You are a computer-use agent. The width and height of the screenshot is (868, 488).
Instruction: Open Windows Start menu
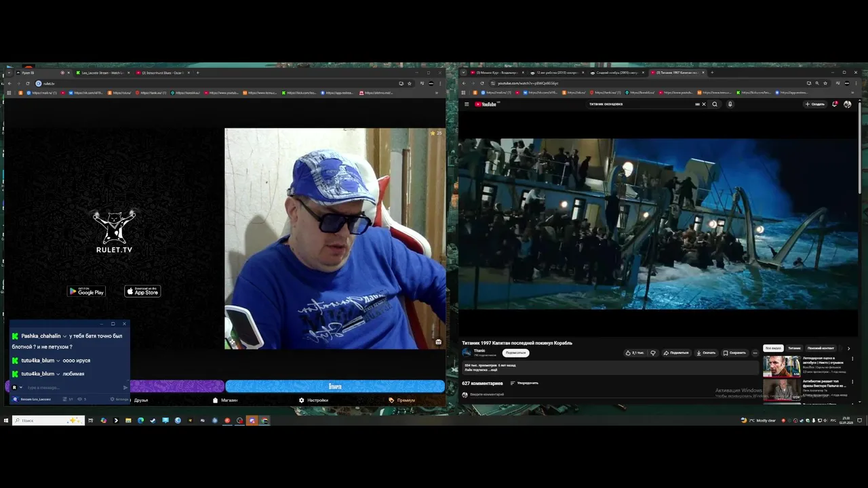pyautogui.click(x=5, y=420)
